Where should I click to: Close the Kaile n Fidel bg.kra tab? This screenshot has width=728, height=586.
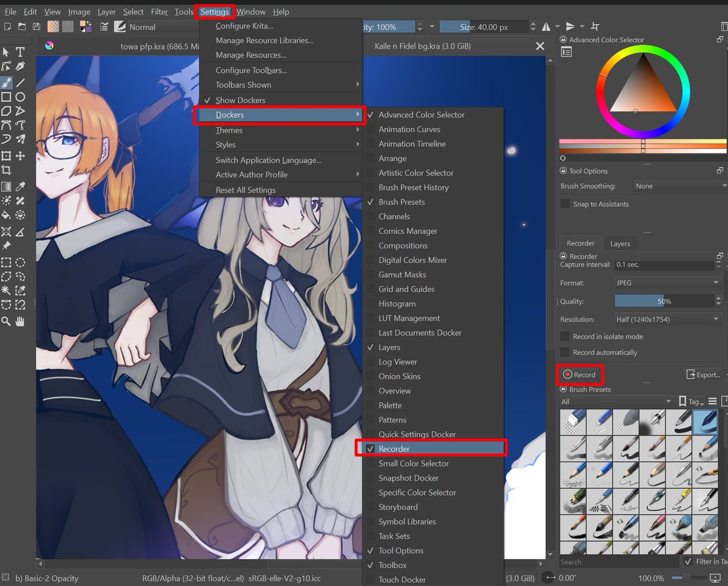tap(540, 46)
